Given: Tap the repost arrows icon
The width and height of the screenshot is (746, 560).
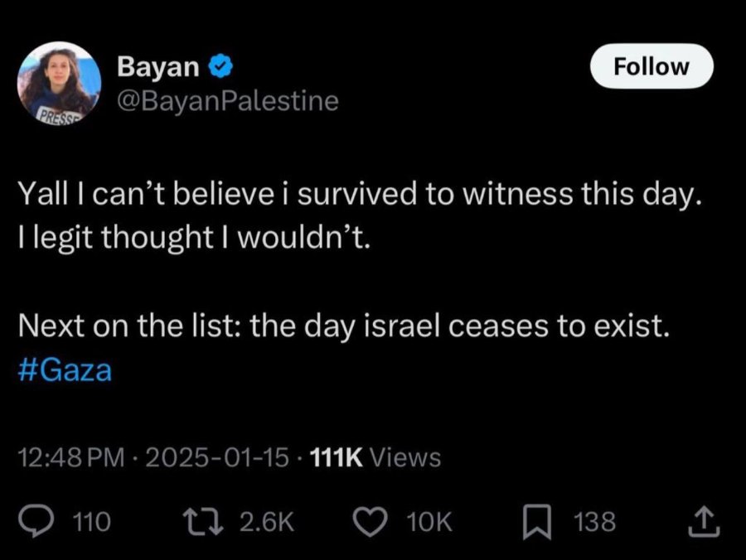Looking at the screenshot, I should coord(204,522).
